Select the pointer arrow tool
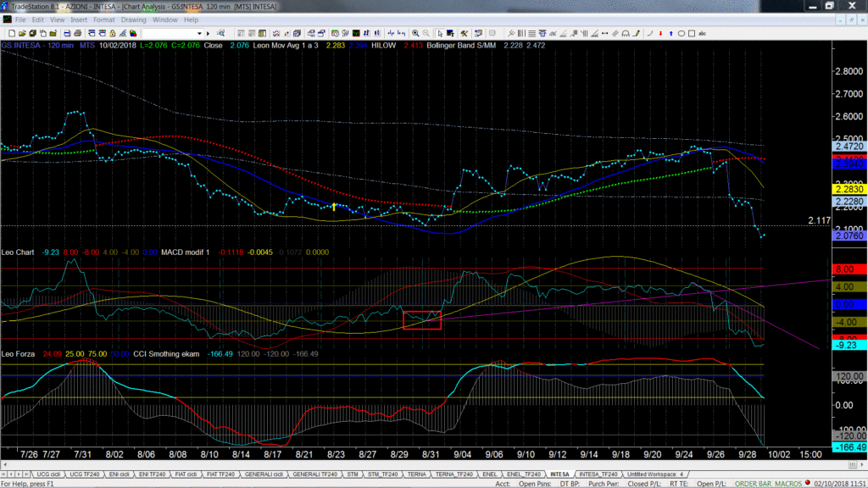868x488 pixels. [440, 34]
